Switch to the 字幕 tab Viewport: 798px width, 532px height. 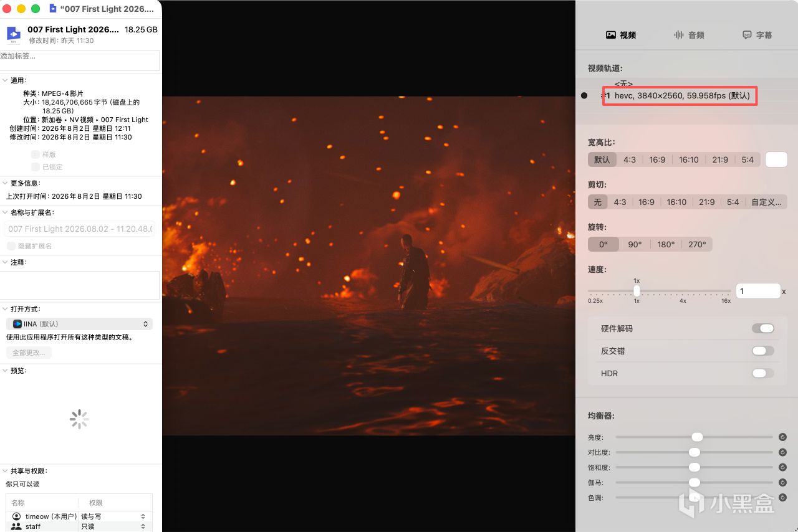[757, 35]
